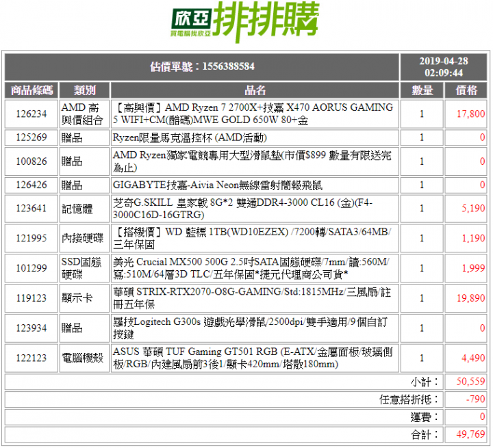Image resolution: width=493 pixels, height=448 pixels.
Task: Click the price 19,890
Action: click(470, 298)
